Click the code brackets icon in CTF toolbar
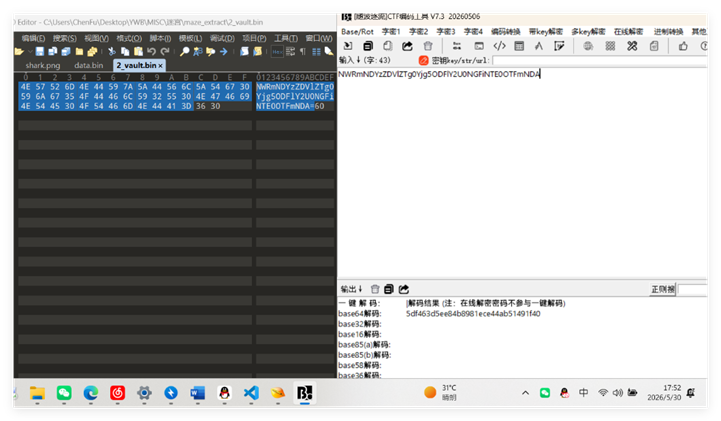Screen dimensions: 721x421 (x=499, y=46)
